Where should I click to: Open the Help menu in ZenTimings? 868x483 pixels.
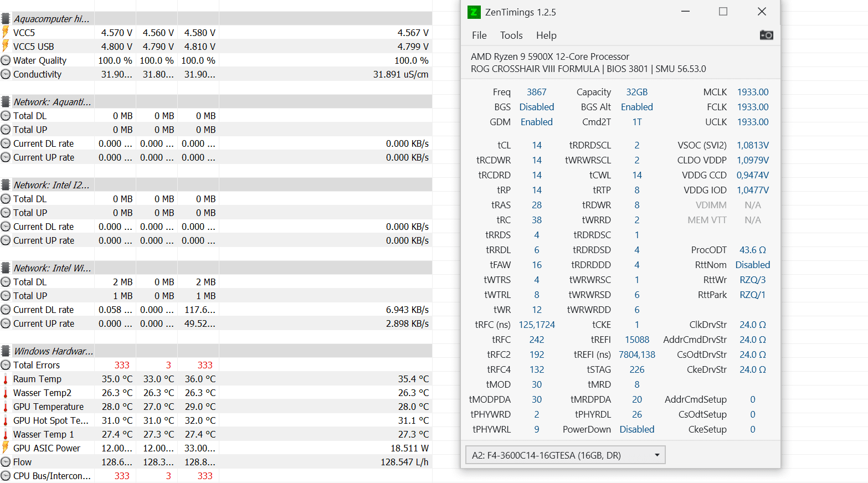pyautogui.click(x=546, y=35)
